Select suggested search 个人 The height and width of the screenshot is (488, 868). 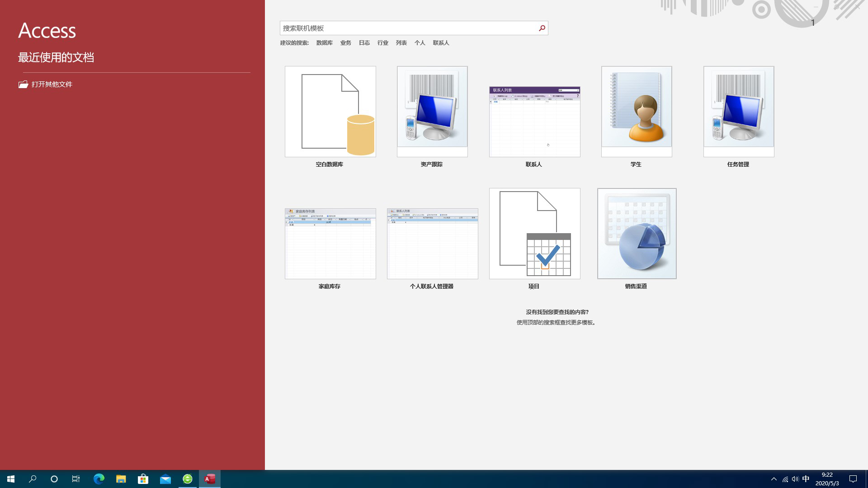420,43
